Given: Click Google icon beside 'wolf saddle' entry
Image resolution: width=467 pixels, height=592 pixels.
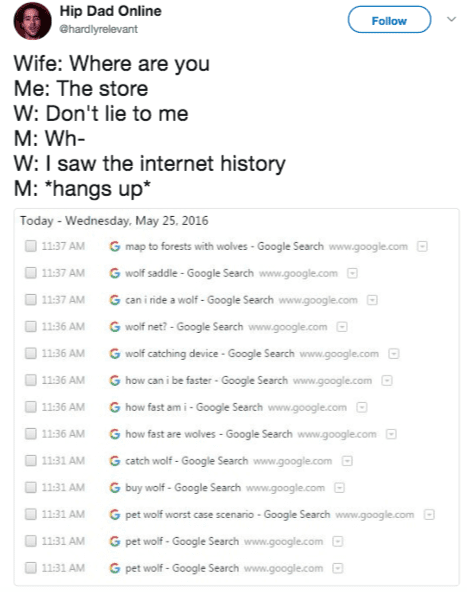Looking at the screenshot, I should tap(114, 273).
